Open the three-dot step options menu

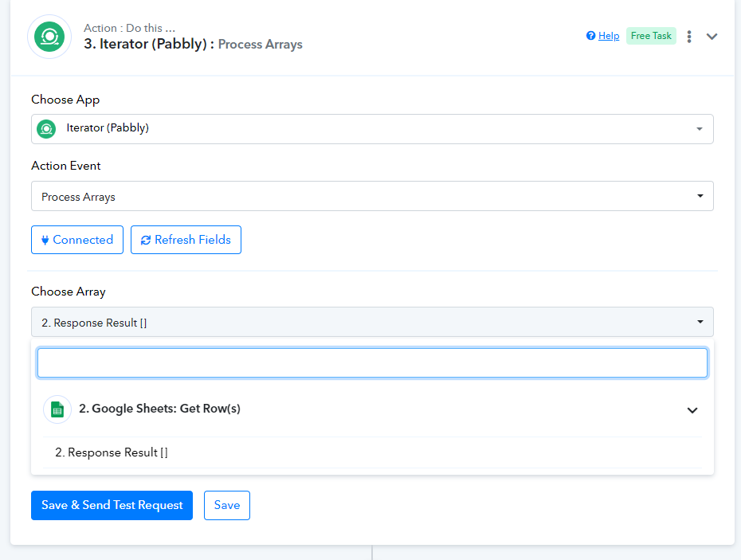click(x=689, y=37)
